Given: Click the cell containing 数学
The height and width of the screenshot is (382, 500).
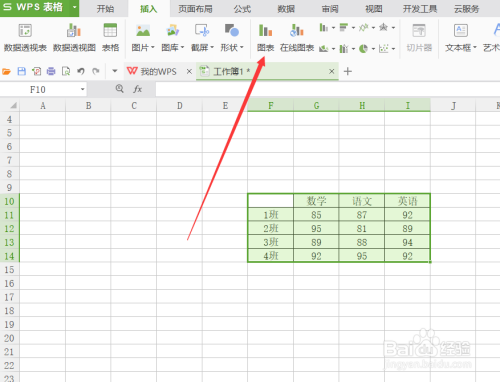Looking at the screenshot, I should click(x=316, y=201).
